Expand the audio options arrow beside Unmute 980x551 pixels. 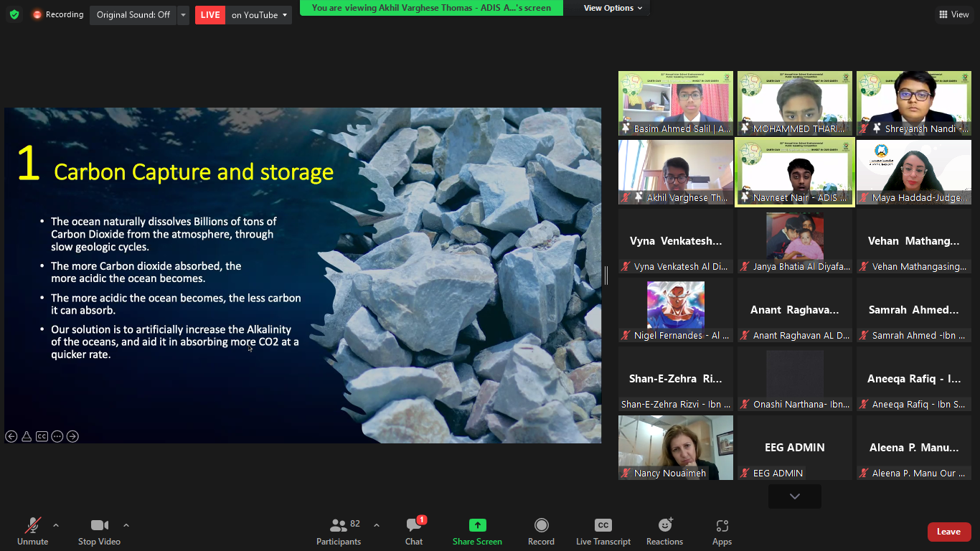point(56,525)
